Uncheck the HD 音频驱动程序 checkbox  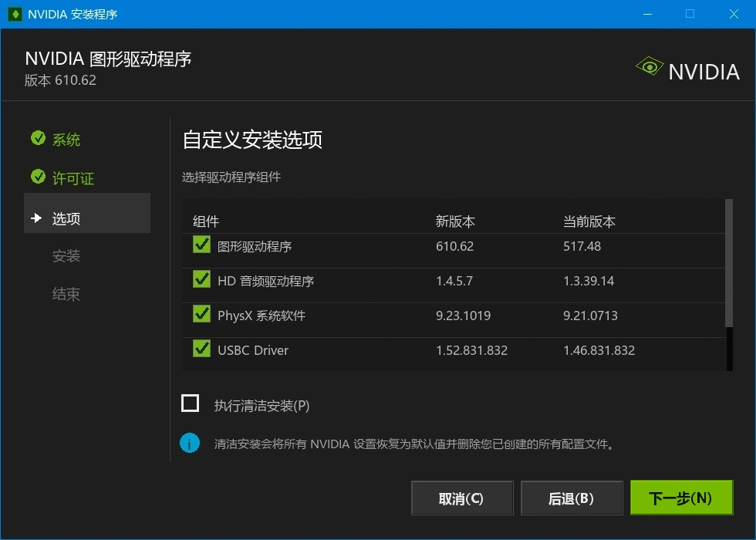[201, 279]
